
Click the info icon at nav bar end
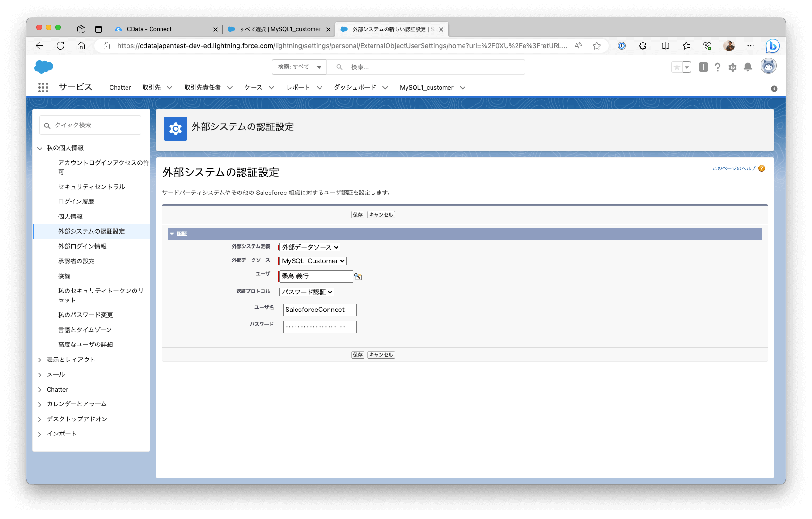click(x=774, y=89)
